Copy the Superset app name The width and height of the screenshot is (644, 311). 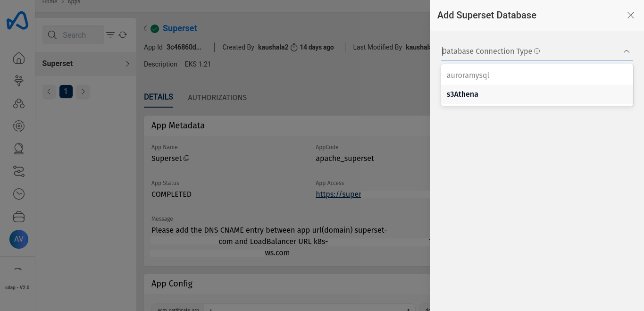pos(186,158)
